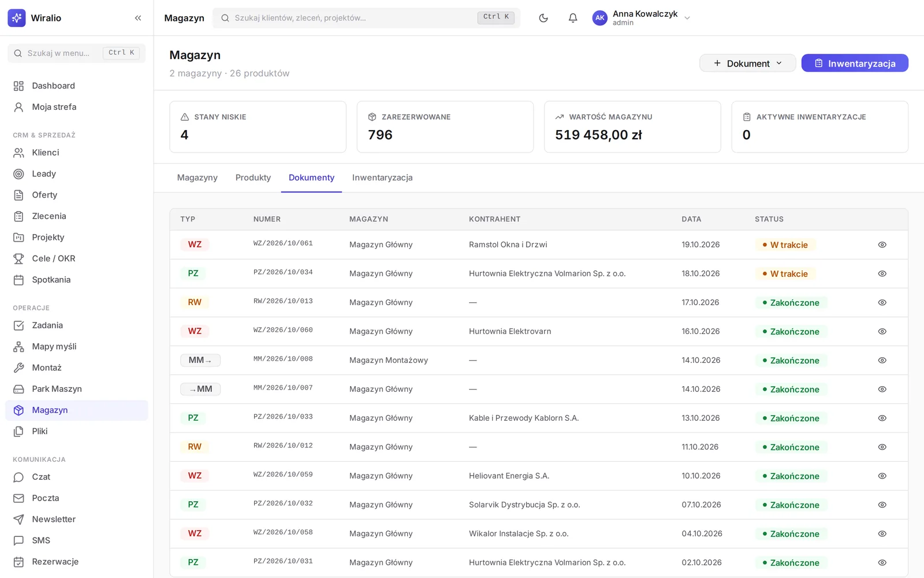View document PZ/2026/10/034 eye icon
This screenshot has height=578, width=924.
click(x=882, y=273)
